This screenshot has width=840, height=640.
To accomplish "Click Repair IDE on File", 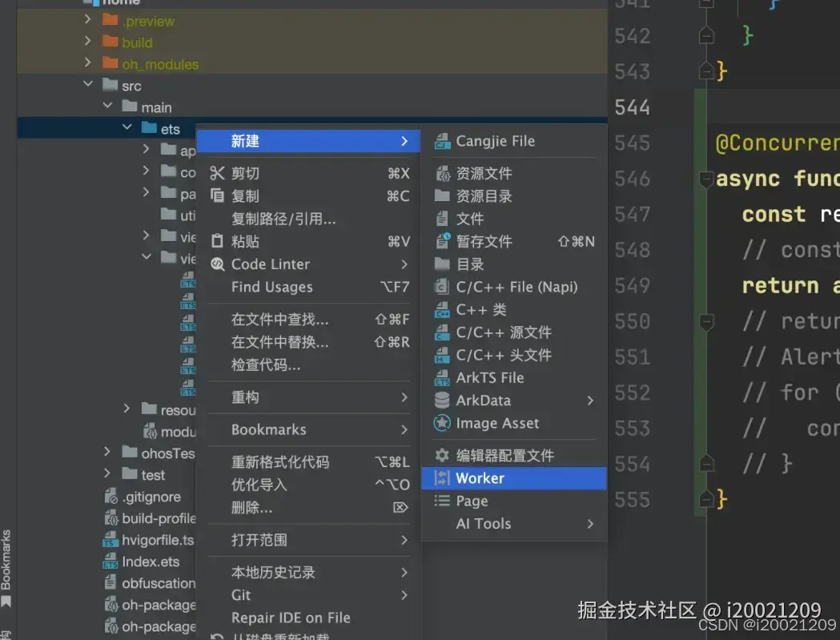I will click(x=293, y=618).
